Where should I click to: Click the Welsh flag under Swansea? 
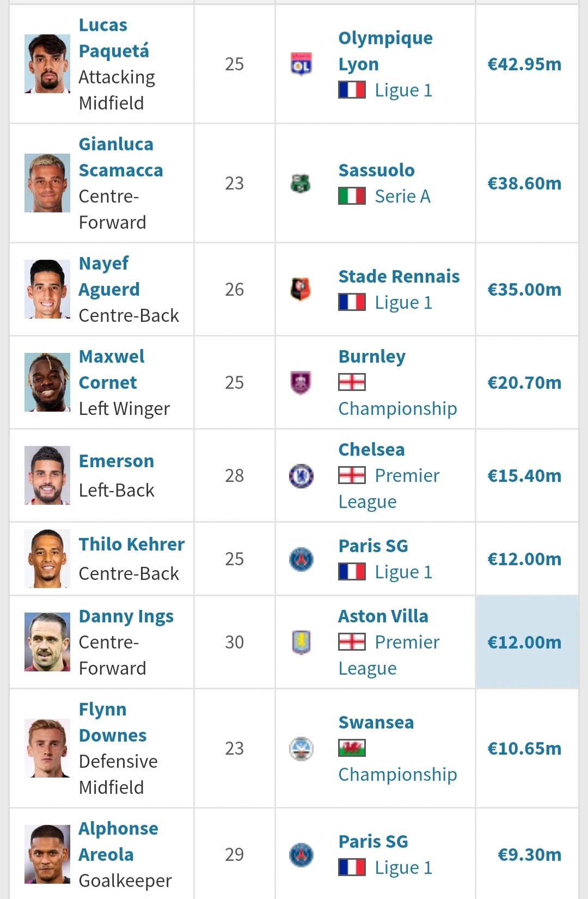pos(352,748)
